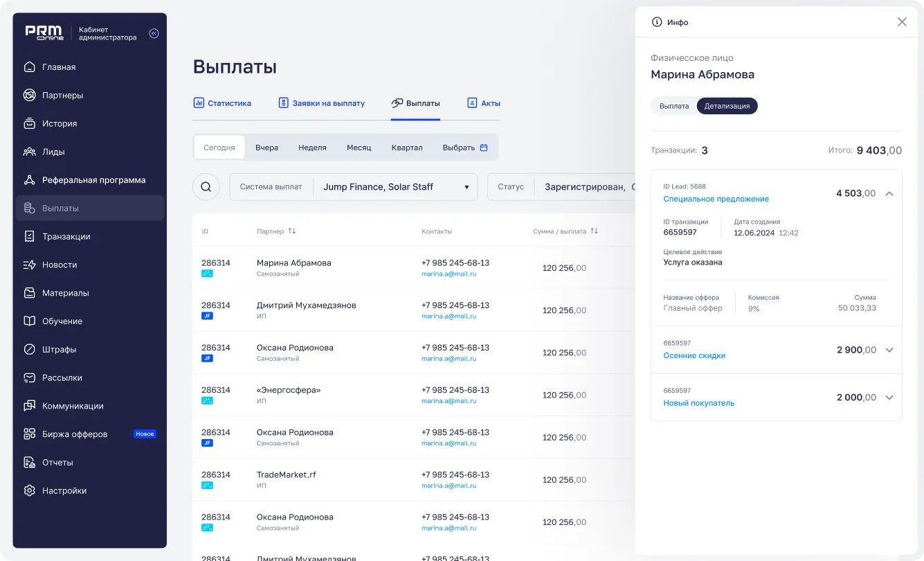Open the Выплаты tab
The height and width of the screenshot is (561, 924).
(416, 103)
